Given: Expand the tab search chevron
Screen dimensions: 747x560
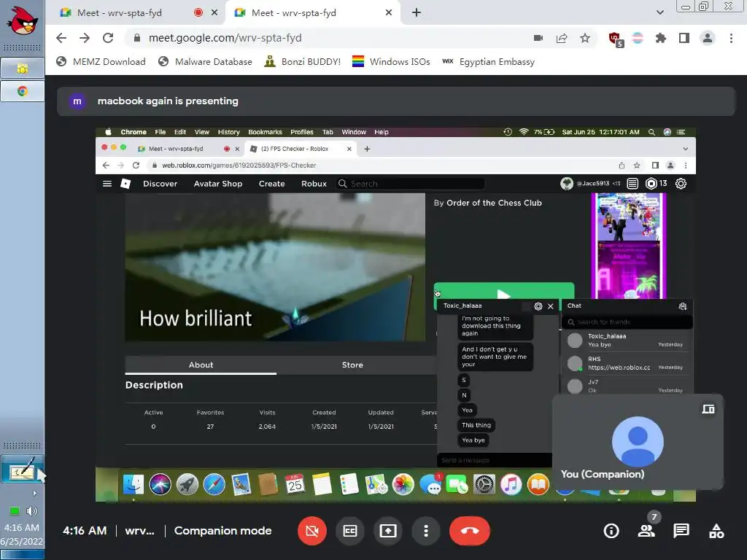Looking at the screenshot, I should [659, 13].
